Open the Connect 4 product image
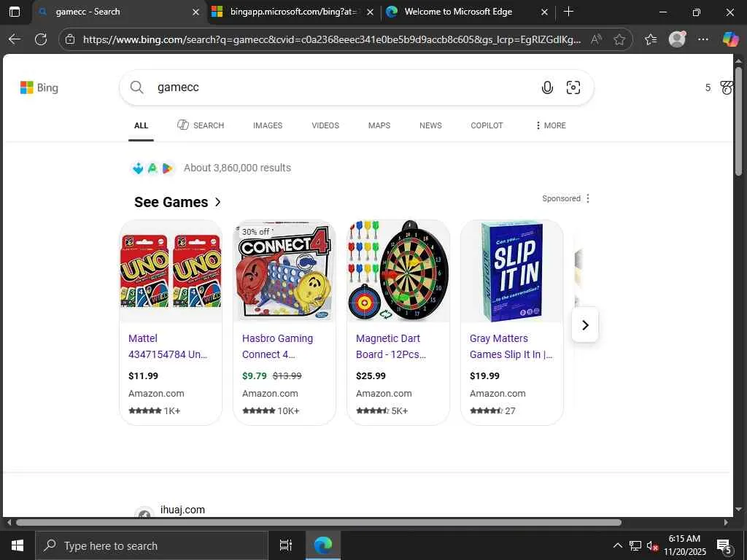This screenshot has height=560, width=747. pyautogui.click(x=285, y=271)
